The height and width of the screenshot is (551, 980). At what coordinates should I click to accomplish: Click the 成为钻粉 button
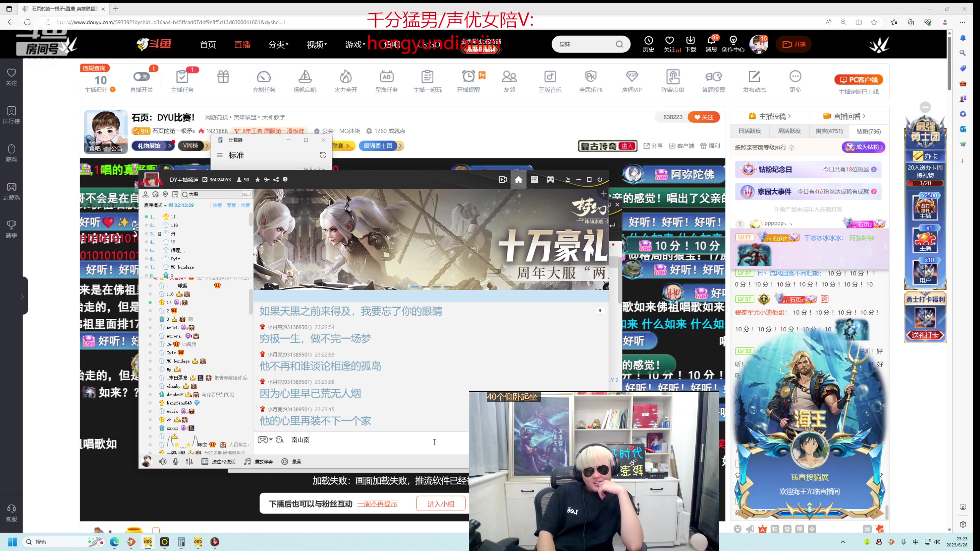coord(863,147)
